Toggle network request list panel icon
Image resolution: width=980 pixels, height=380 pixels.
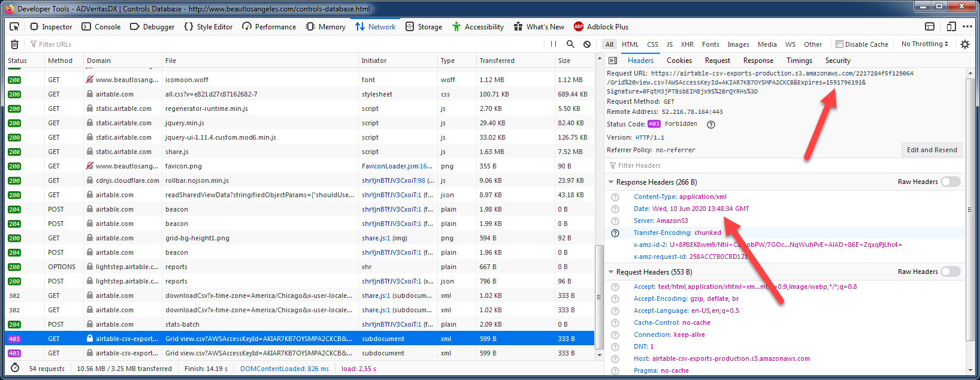pyautogui.click(x=613, y=61)
